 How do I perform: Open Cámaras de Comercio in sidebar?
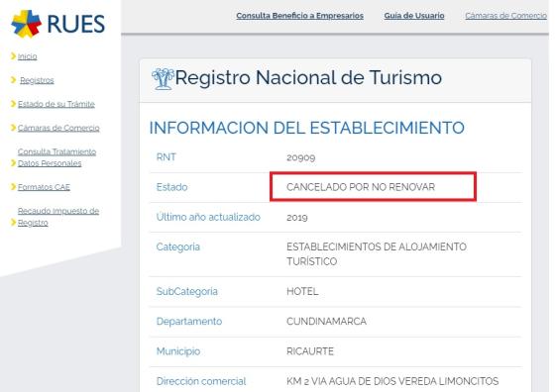point(58,128)
